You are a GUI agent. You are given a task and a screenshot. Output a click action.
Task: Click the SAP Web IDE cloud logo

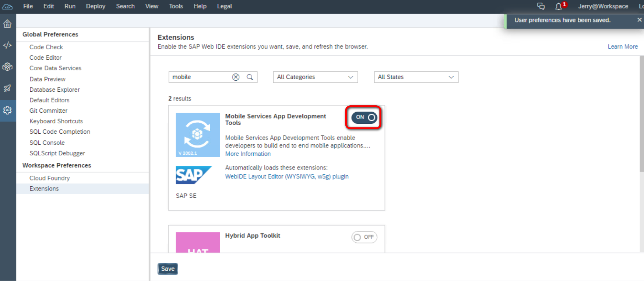pos(7,6)
